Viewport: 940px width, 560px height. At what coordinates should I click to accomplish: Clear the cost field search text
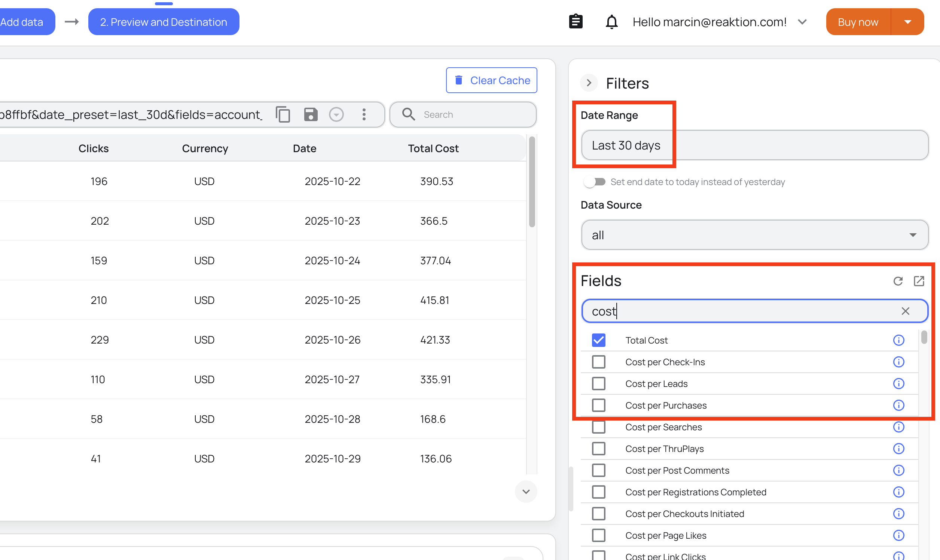905,311
